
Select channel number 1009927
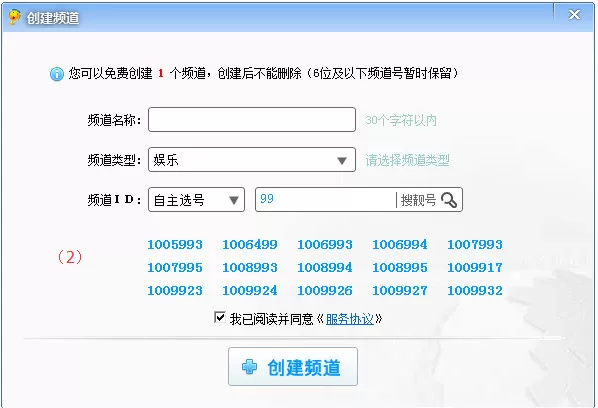[x=400, y=291]
